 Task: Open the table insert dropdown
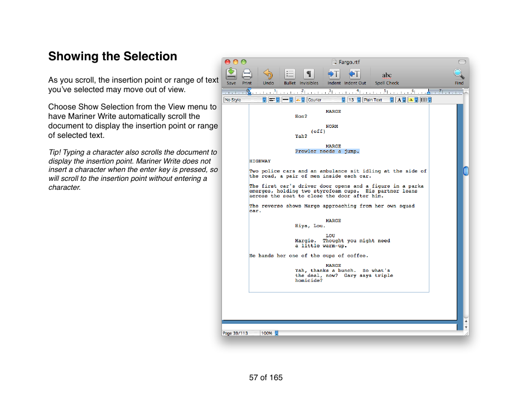coord(426,100)
